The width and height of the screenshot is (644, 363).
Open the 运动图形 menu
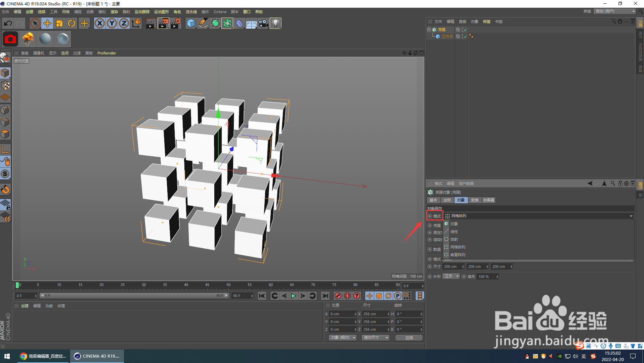click(x=161, y=12)
